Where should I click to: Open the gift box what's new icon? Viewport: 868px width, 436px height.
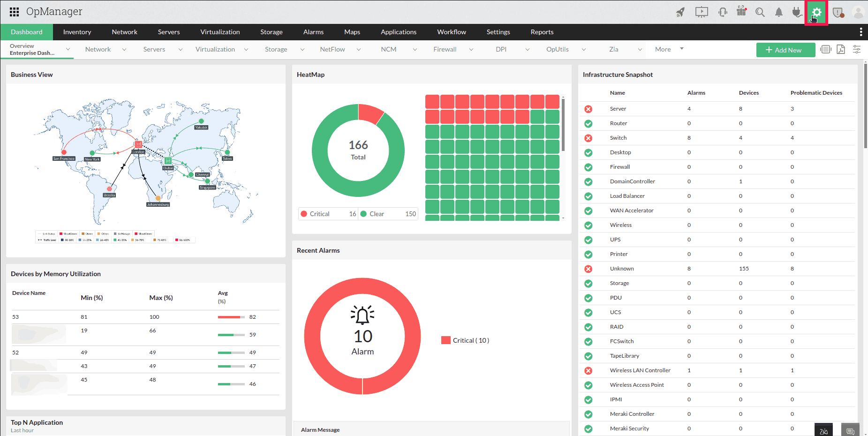pos(741,12)
